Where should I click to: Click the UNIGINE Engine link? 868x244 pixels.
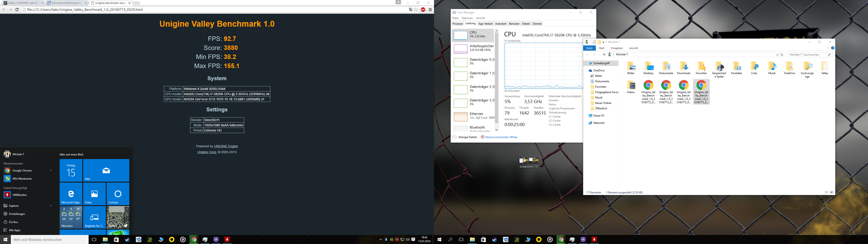tap(226, 146)
